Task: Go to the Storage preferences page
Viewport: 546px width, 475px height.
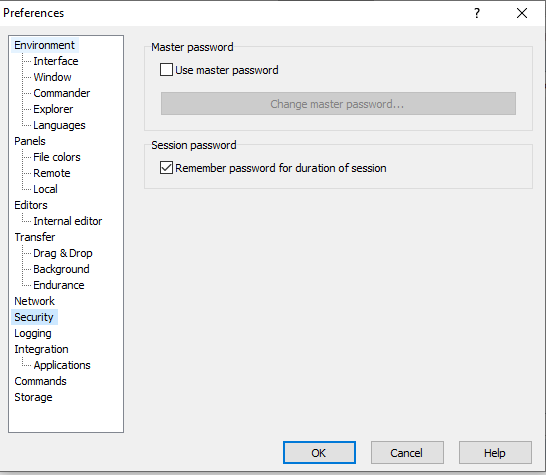Action: click(33, 397)
